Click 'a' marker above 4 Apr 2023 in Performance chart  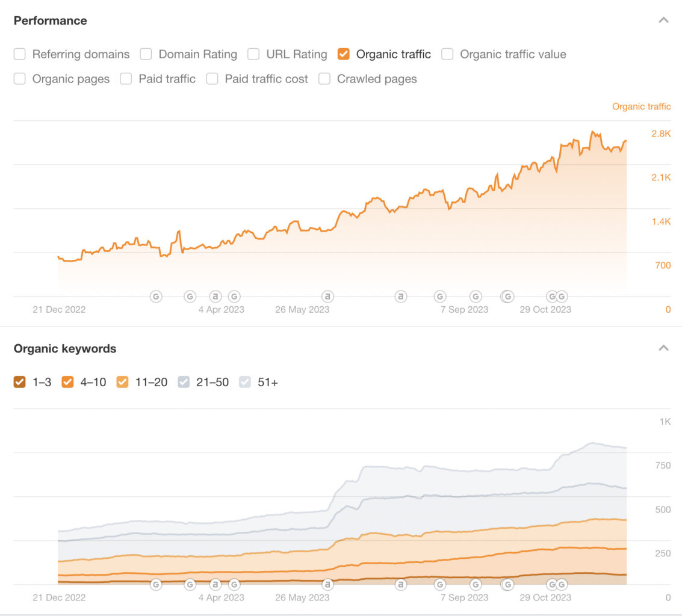click(x=215, y=296)
